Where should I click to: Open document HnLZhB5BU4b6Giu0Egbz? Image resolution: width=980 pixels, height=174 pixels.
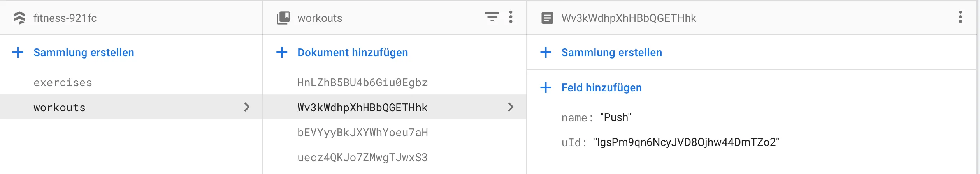pyautogui.click(x=362, y=83)
